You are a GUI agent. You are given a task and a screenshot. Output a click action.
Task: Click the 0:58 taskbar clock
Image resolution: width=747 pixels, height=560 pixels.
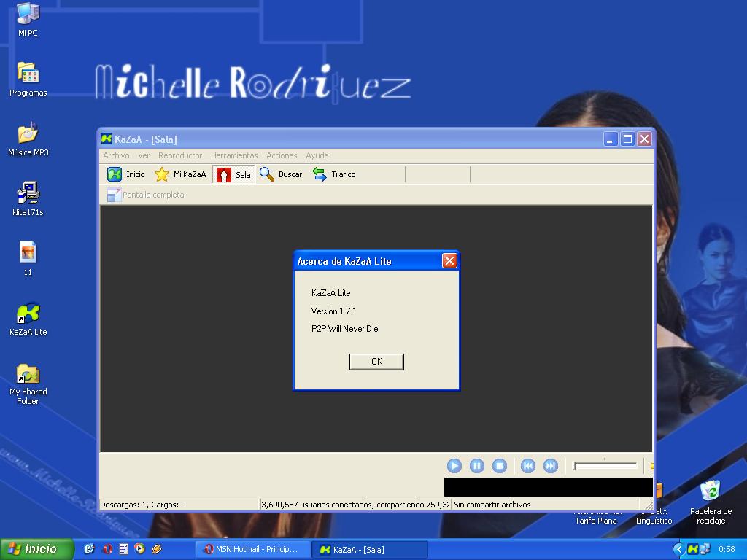[727, 550]
